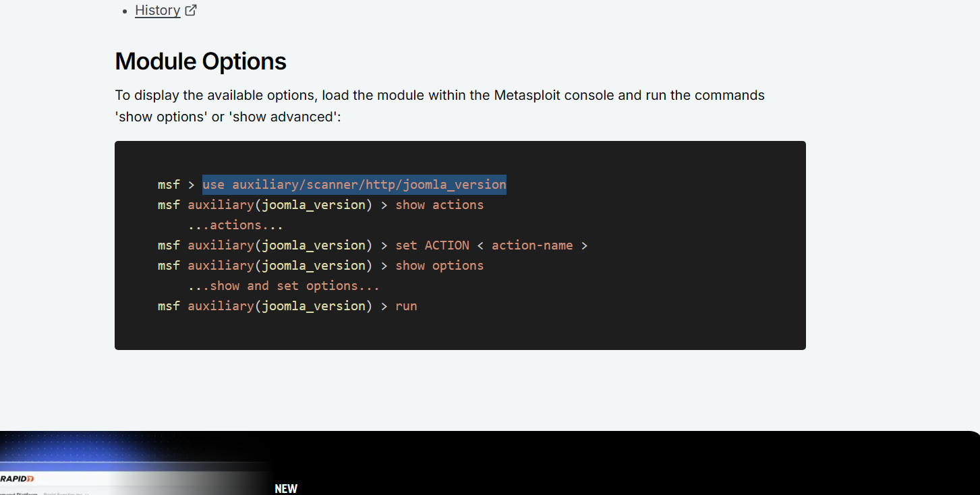The width and height of the screenshot is (980, 495).
Task: Click 'auxiliary(joomla_version)' on the run line
Action: tap(280, 305)
